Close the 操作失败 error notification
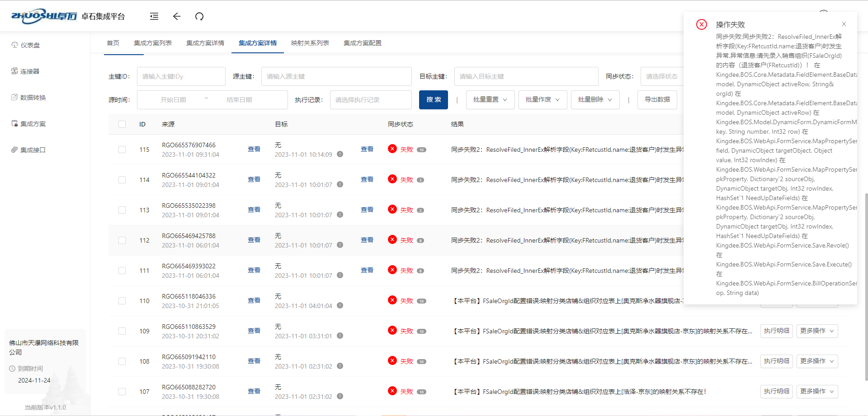 coord(844,24)
